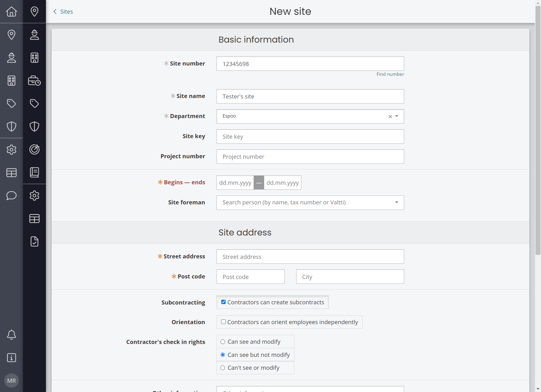The height and width of the screenshot is (392, 541).
Task: Focus the Site name field
Action: pos(310,96)
